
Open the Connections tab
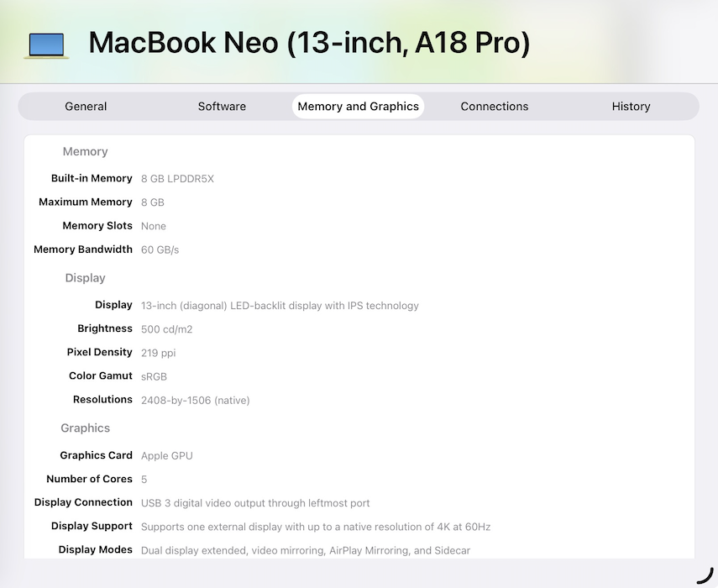pyautogui.click(x=494, y=106)
